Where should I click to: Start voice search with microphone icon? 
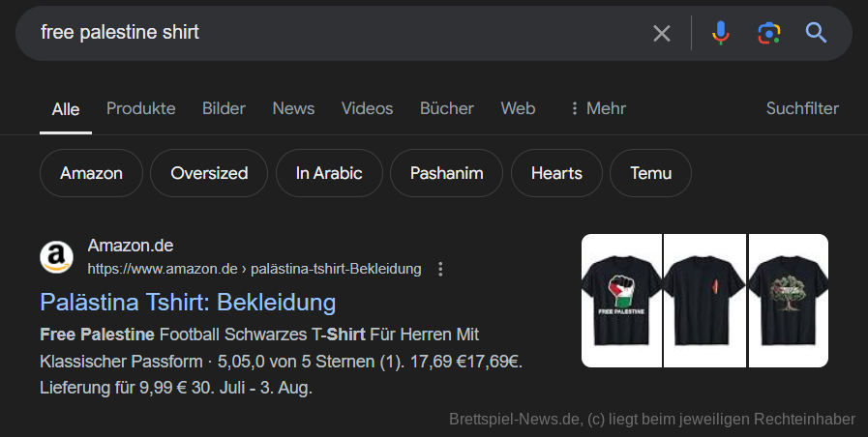[720, 34]
